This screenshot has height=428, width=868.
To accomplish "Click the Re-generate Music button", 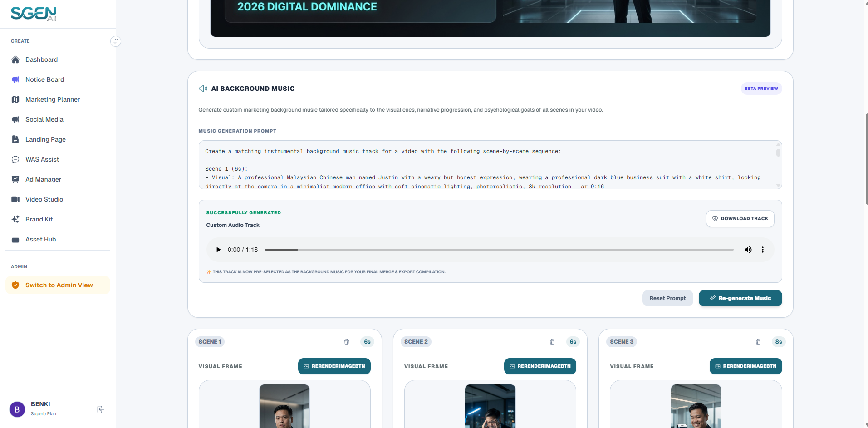I will [740, 298].
